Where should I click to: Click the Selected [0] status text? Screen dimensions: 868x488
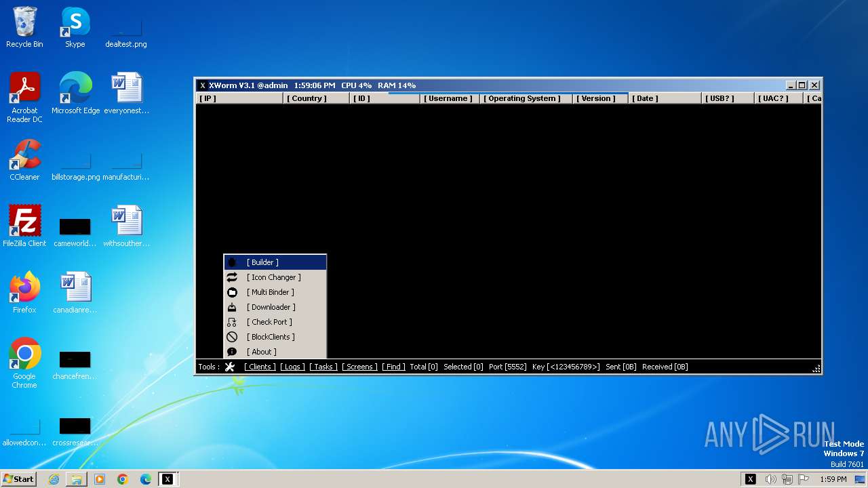coord(463,367)
